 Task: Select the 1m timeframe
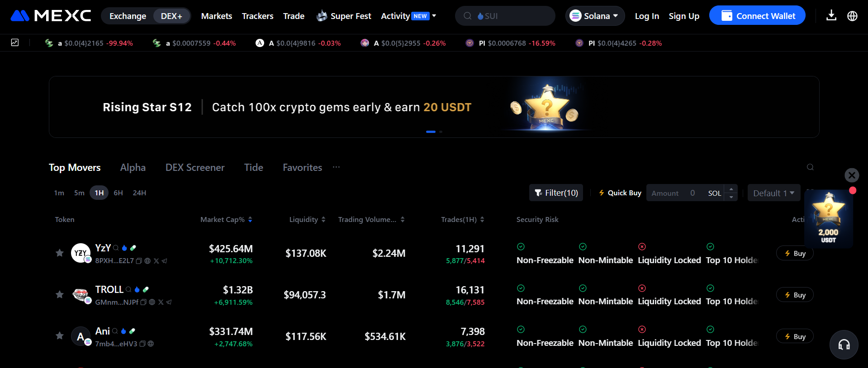pyautogui.click(x=59, y=193)
